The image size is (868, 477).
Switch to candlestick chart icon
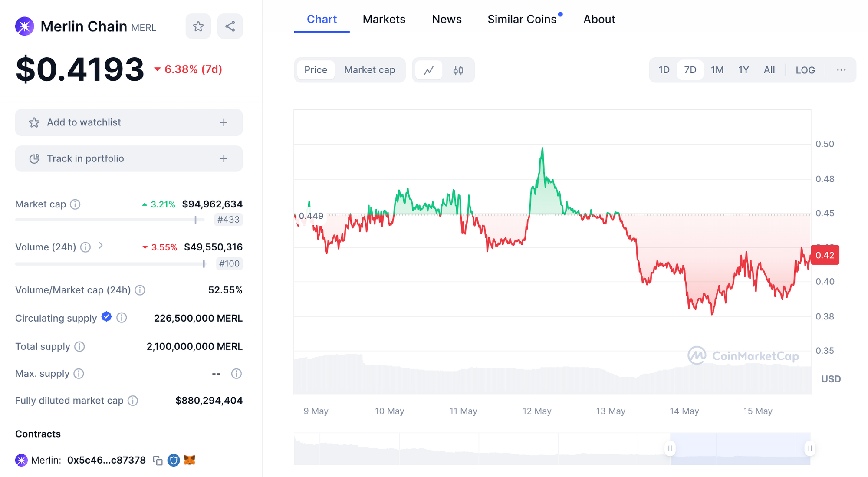point(458,70)
